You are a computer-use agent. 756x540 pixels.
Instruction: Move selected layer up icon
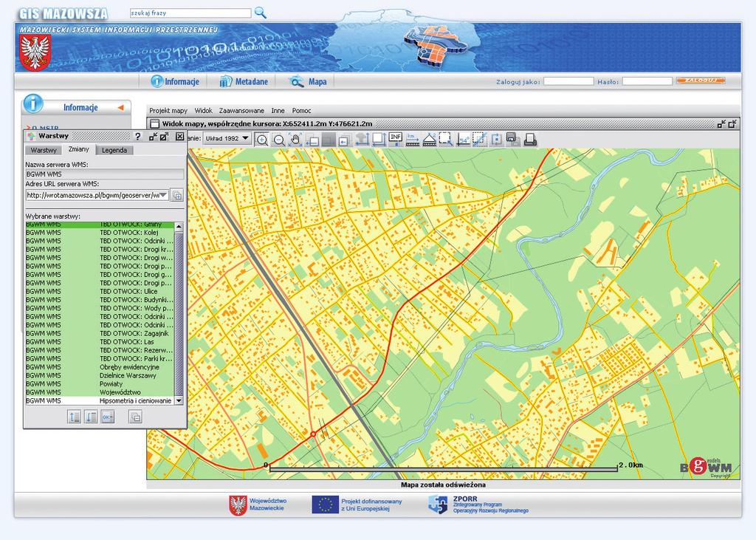tap(75, 417)
